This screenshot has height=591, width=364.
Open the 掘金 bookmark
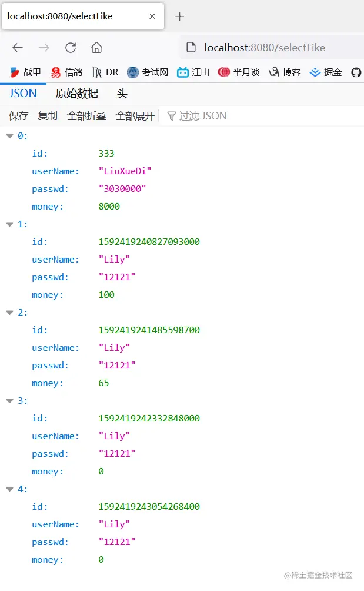point(326,72)
